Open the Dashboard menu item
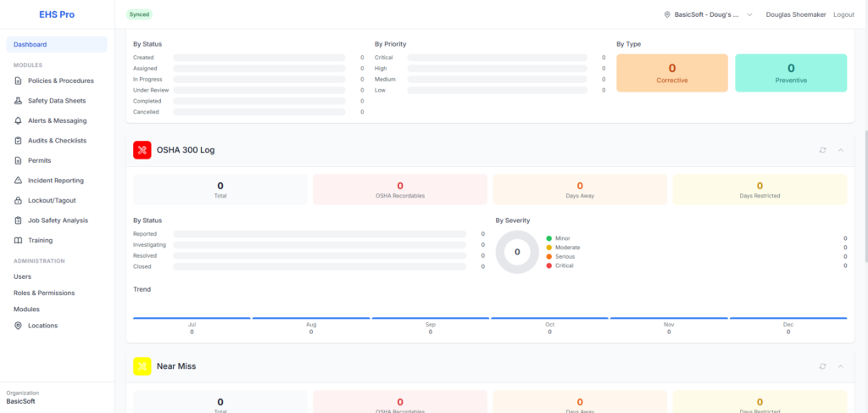This screenshot has width=868, height=413. pyautogui.click(x=57, y=44)
